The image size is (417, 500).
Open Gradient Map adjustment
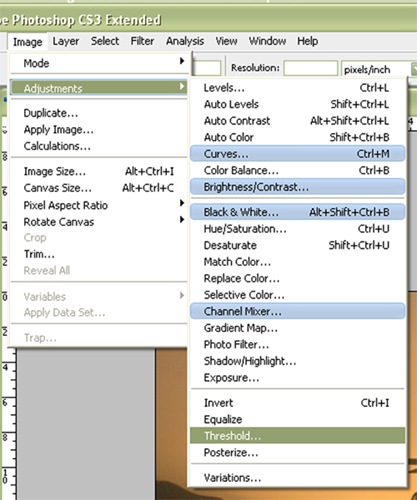(298, 328)
